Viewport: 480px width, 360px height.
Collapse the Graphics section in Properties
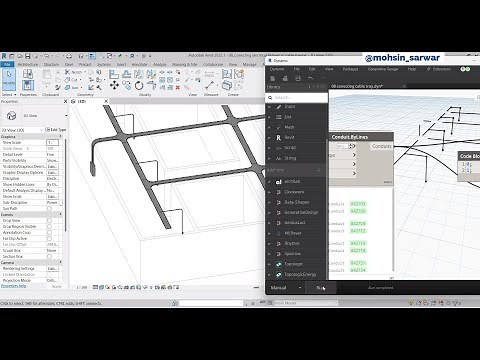[61, 137]
